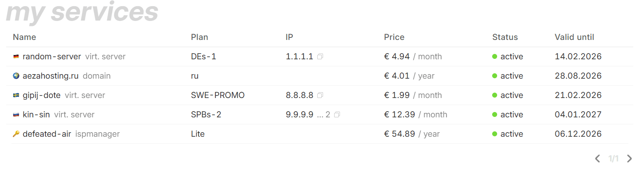Go to the next services page
This screenshot has width=644, height=175.
[629, 159]
